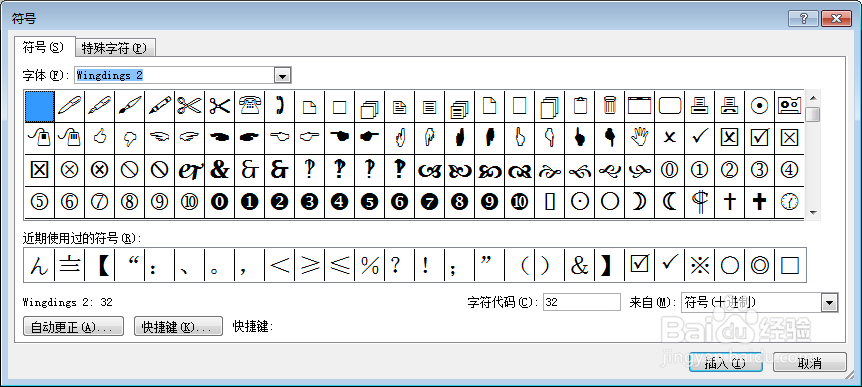Select the recent ampersand symbol

(579, 265)
